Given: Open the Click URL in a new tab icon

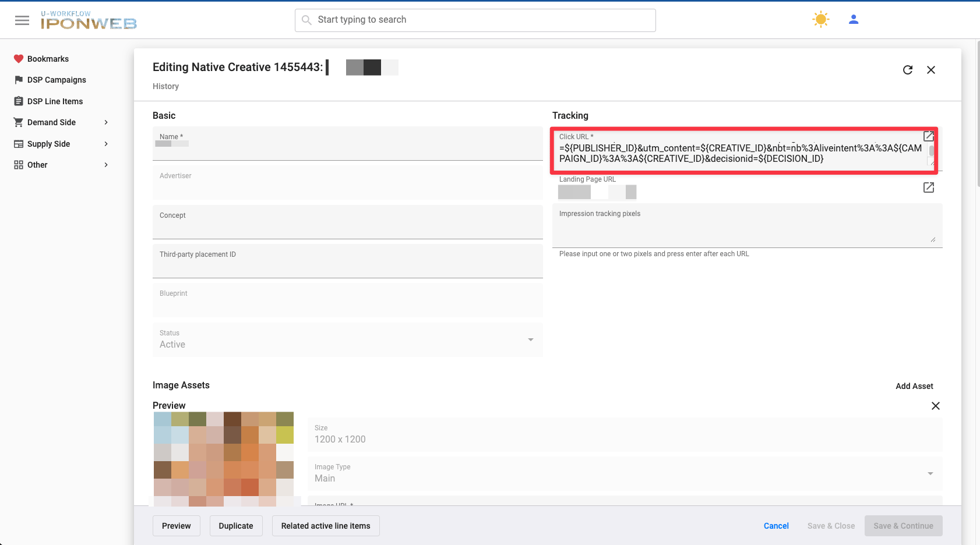Looking at the screenshot, I should coord(929,136).
